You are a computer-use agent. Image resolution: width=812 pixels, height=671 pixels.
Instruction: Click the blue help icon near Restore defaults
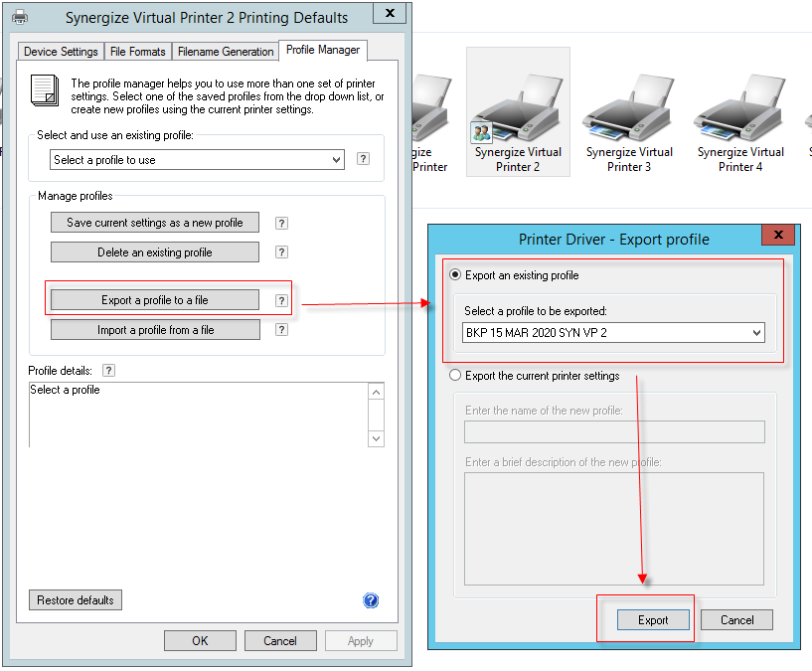[x=371, y=600]
